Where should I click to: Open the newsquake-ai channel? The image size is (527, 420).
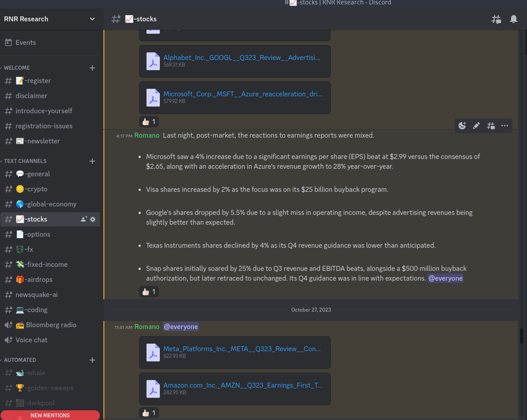50,295
